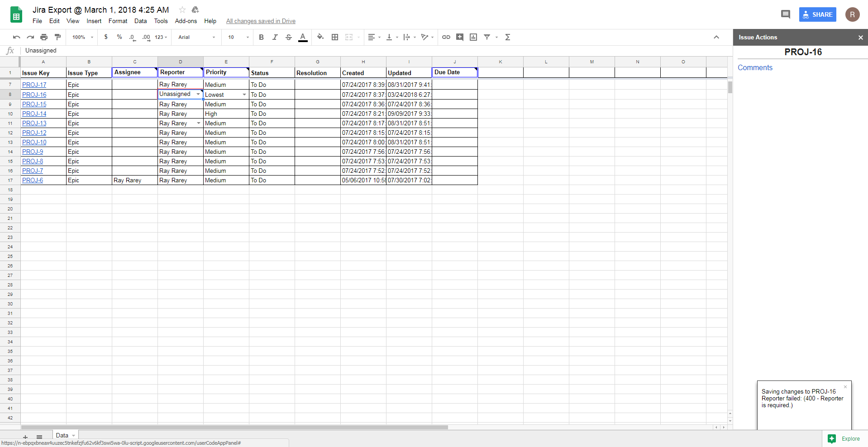Click the Print icon

pos(44,37)
